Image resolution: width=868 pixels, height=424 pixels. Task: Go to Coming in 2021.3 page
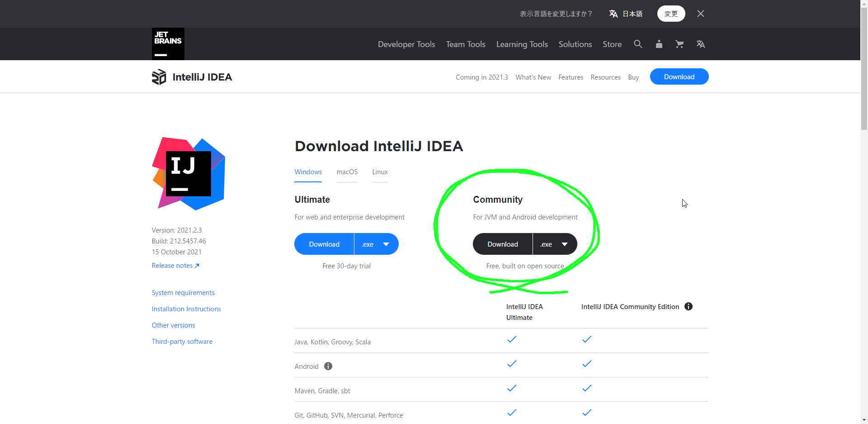click(x=482, y=77)
